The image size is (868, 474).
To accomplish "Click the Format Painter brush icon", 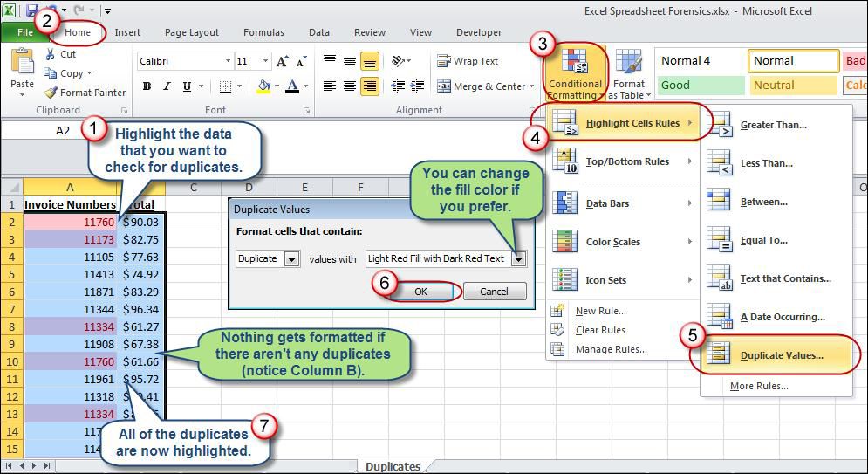I will 51,93.
